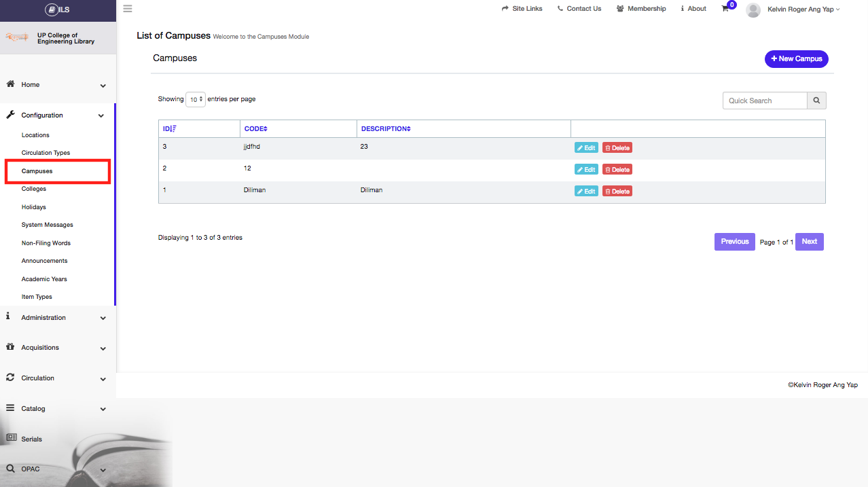Expand the Administration sidebar menu
The width and height of the screenshot is (868, 487).
pyautogui.click(x=57, y=318)
